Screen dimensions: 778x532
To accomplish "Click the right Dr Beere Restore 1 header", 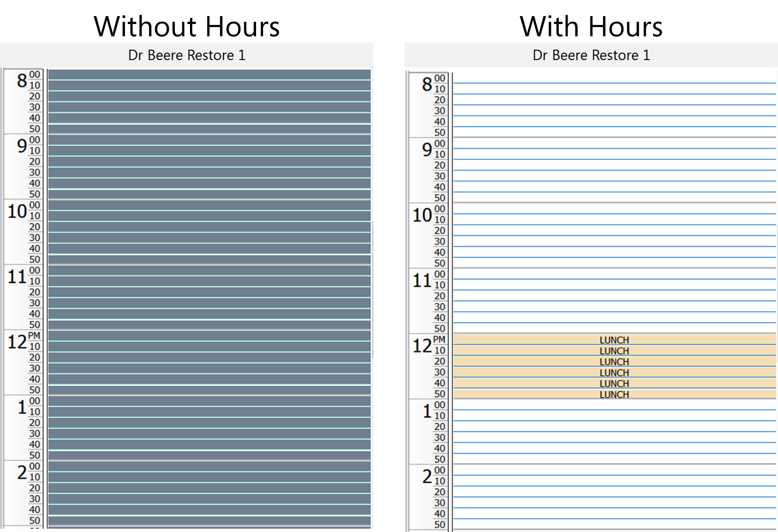I will click(x=591, y=55).
